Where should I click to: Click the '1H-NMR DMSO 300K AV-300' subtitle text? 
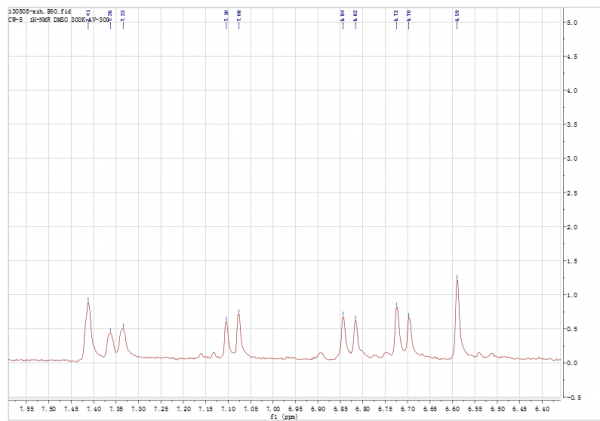(x=69, y=19)
